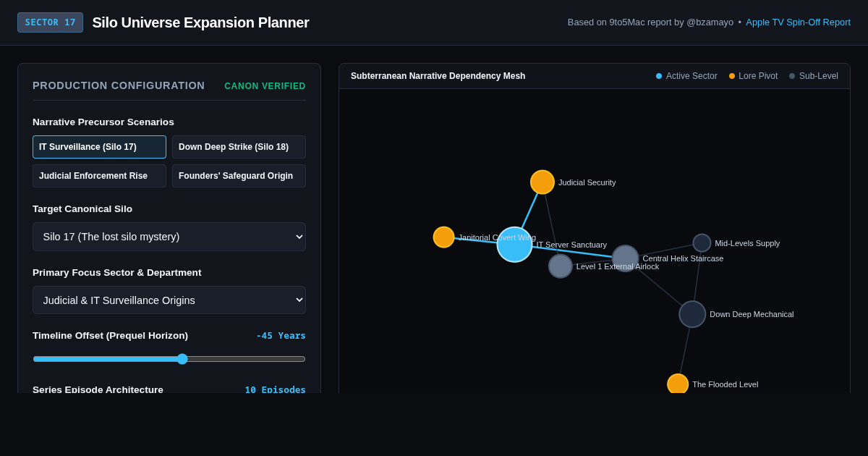Click the Series Episode Architecture label
This screenshot has height=456, width=868.
point(98,389)
